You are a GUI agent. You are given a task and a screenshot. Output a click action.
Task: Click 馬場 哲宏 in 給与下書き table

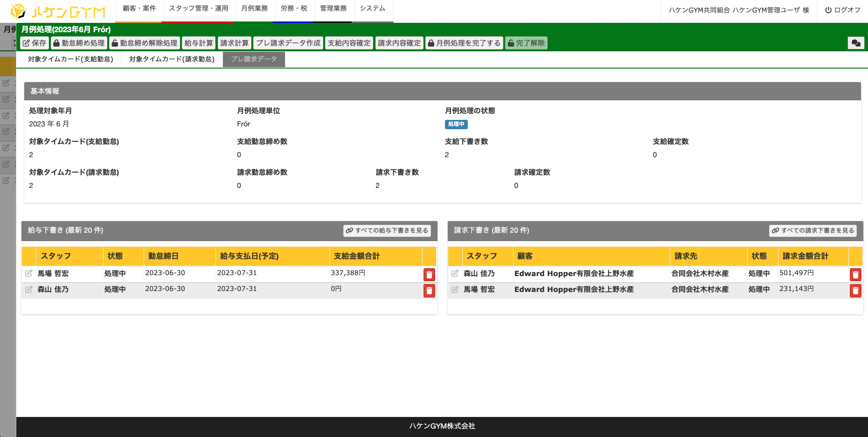click(x=53, y=274)
